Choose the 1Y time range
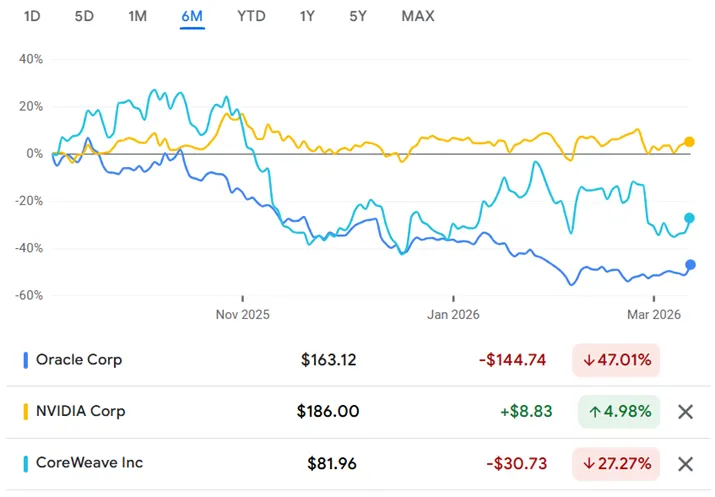715x497 pixels. point(308,16)
